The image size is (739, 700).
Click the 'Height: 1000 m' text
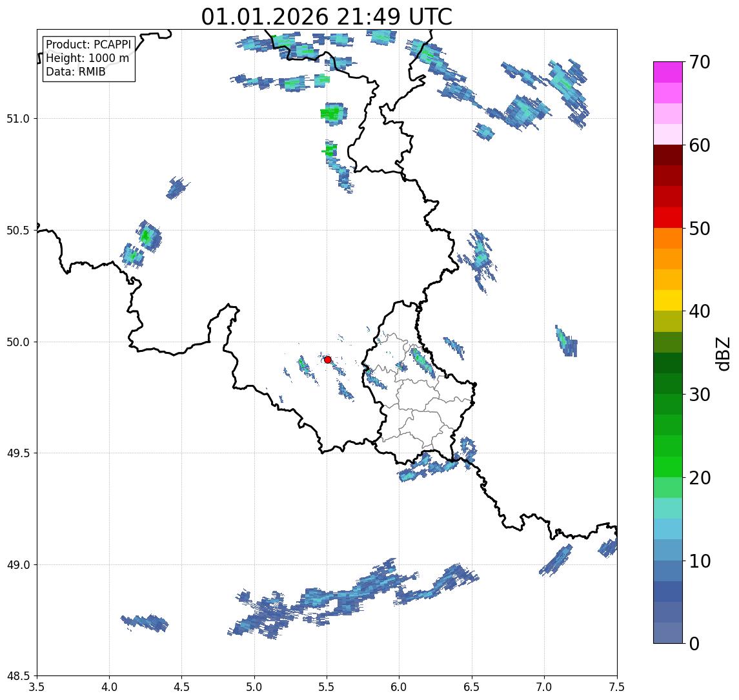[x=87, y=58]
